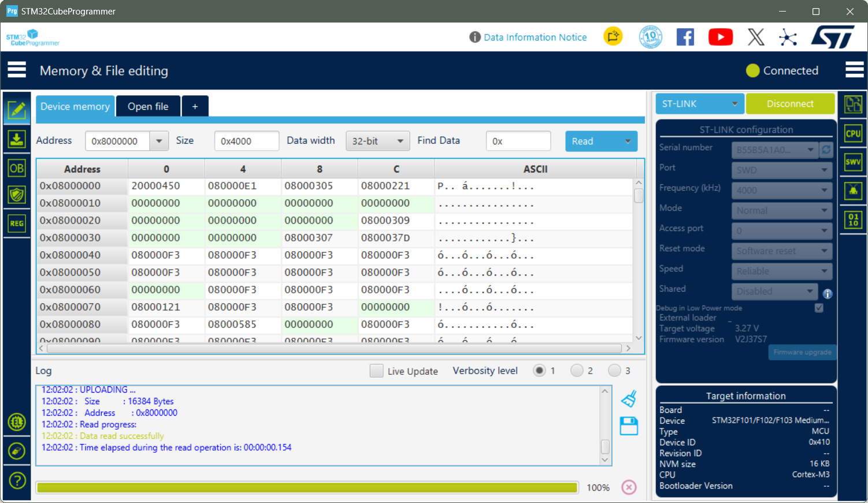
Task: Open the Serial number dropdown
Action: tap(775, 150)
